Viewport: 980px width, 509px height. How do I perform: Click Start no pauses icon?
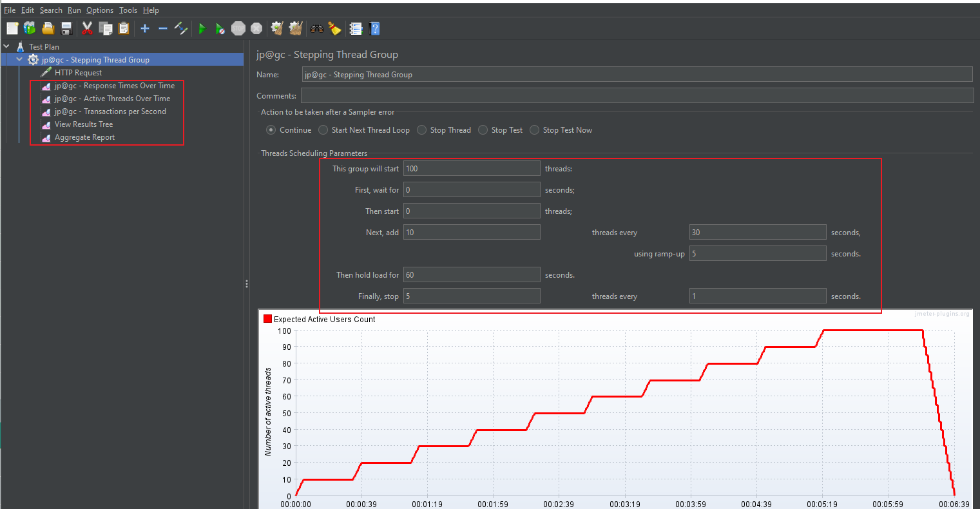click(220, 28)
